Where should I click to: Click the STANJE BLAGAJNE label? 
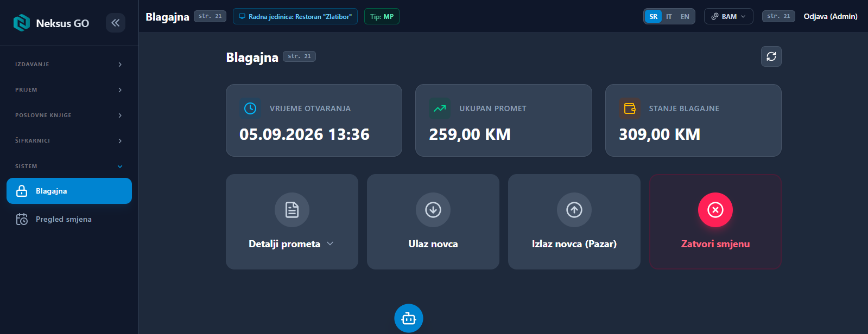pos(684,108)
